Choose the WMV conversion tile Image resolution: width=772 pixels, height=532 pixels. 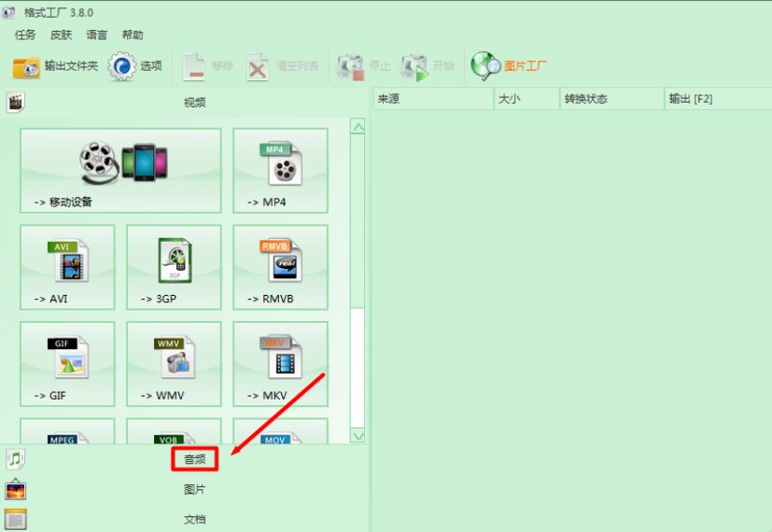[x=174, y=364]
